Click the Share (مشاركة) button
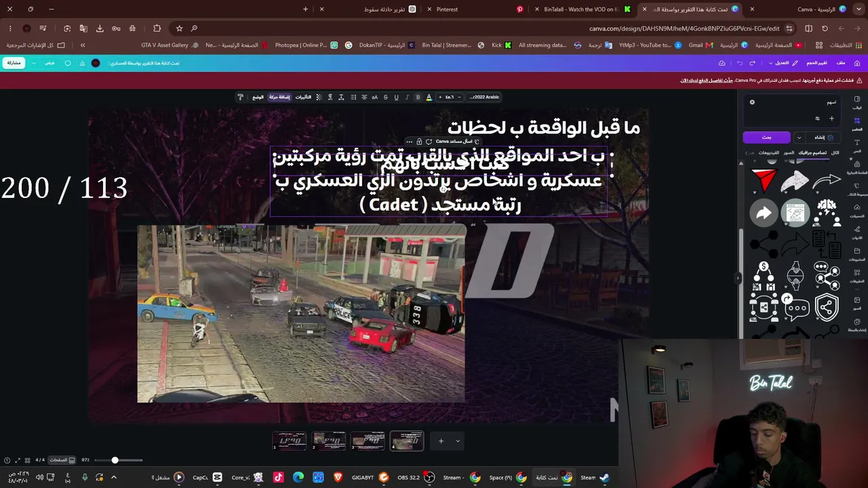The height and width of the screenshot is (488, 868). coord(14,63)
